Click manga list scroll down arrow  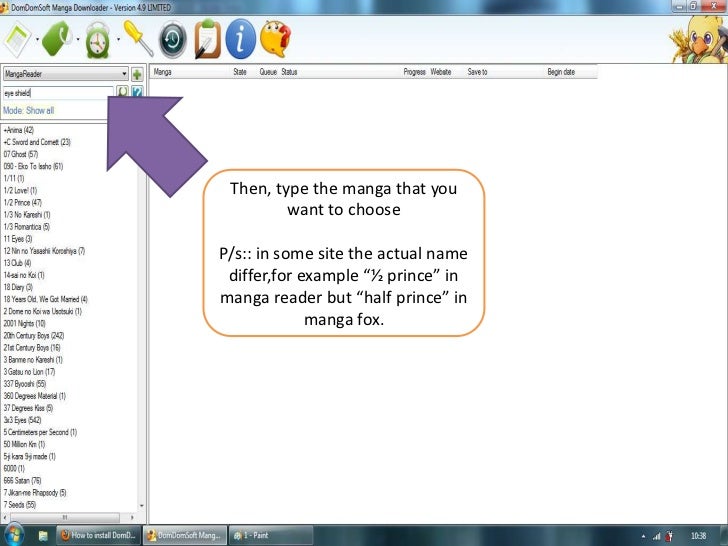point(142,506)
